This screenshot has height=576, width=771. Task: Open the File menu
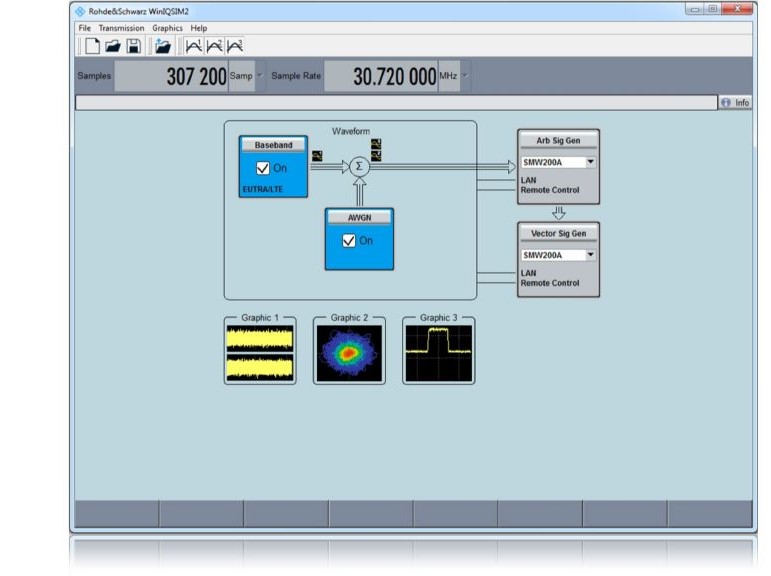tap(85, 28)
